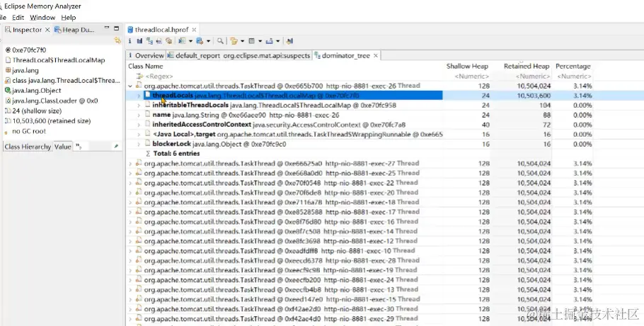Expand the http-nio-8881-exec-25 thread row
The height and width of the screenshot is (326, 644).
coord(130,173)
